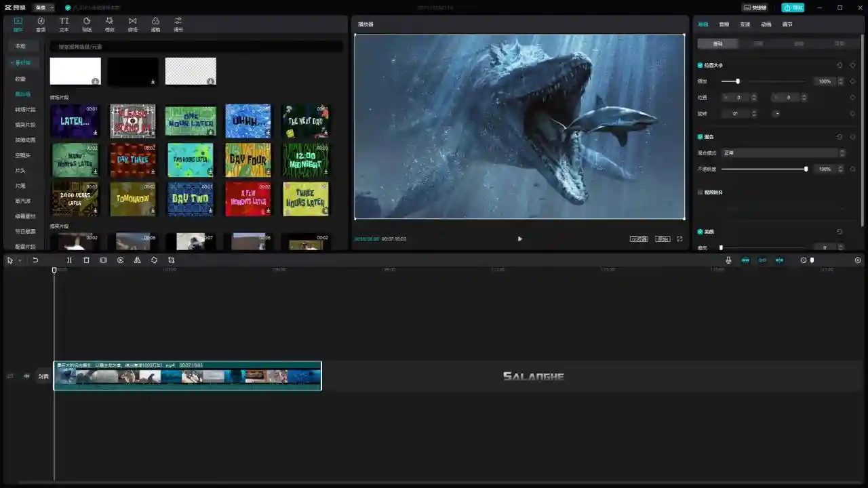Click the undo arrow in timeline toolbar

pos(35,260)
